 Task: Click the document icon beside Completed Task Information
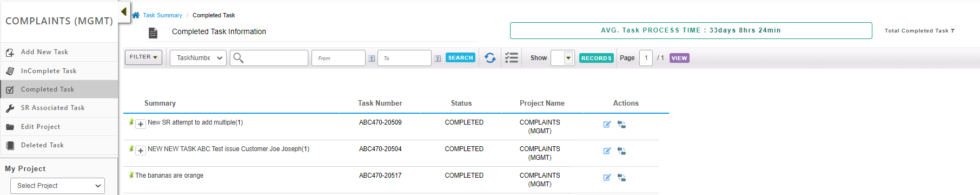tap(153, 33)
